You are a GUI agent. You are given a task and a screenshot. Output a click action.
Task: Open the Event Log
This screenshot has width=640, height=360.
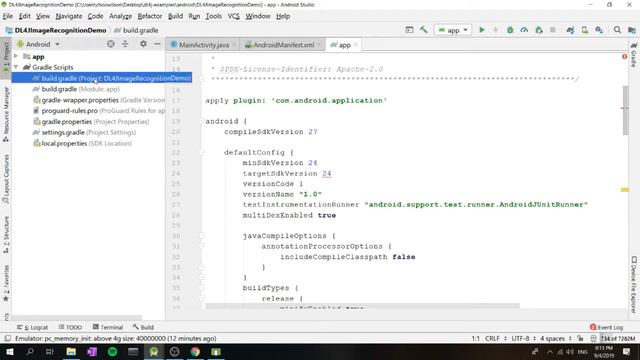pos(607,327)
